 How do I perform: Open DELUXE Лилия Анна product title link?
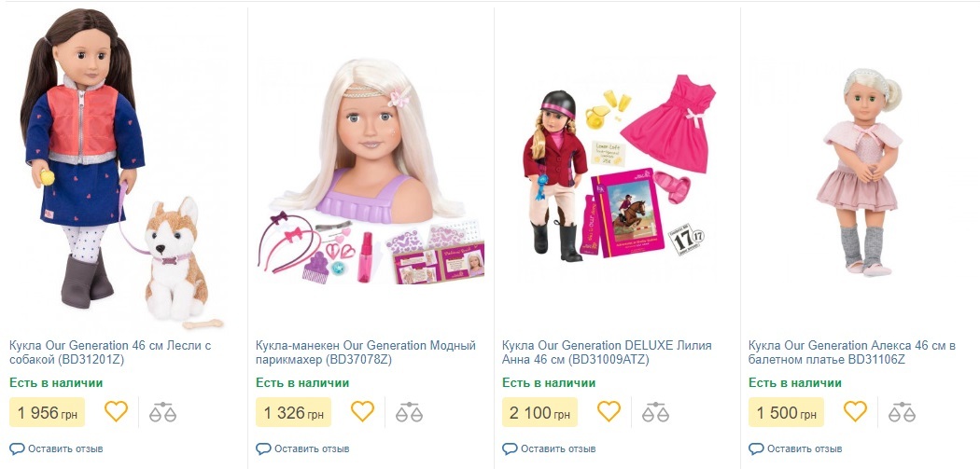[607, 352]
